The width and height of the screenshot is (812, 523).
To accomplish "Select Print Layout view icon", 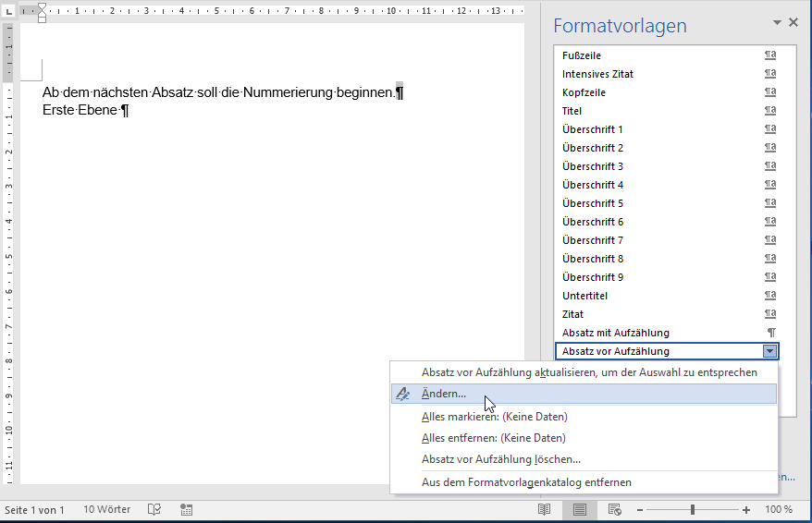I will pyautogui.click(x=580, y=509).
